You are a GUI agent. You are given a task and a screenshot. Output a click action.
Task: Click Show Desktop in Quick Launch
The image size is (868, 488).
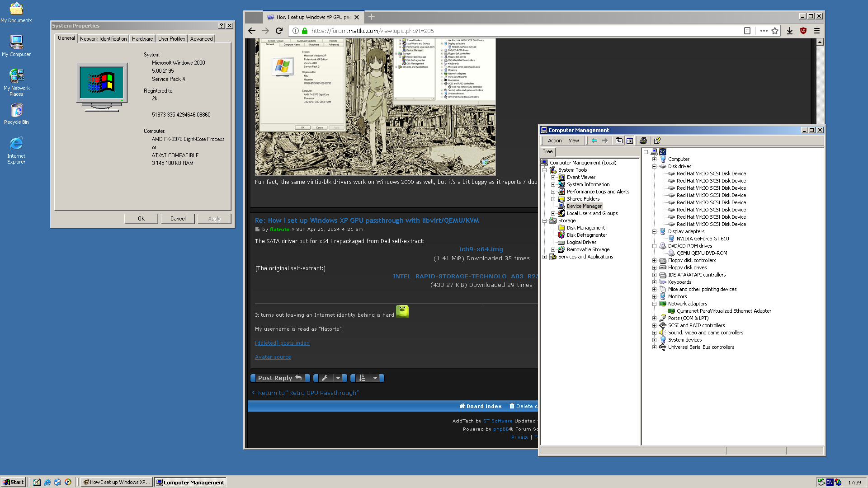point(37,482)
